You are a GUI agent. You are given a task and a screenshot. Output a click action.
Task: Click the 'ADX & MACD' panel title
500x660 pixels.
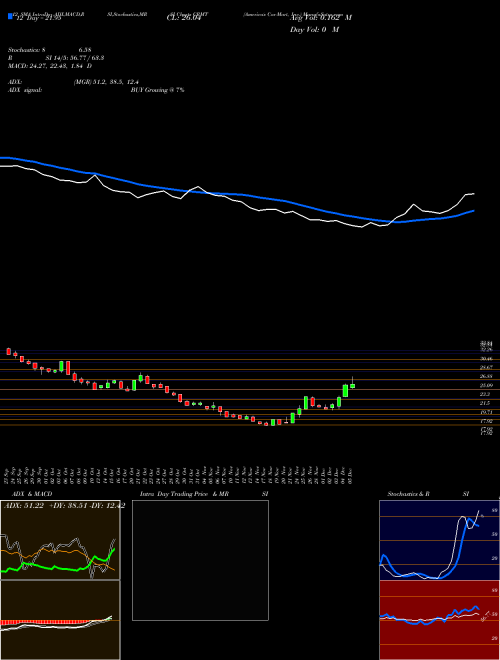coord(32,494)
